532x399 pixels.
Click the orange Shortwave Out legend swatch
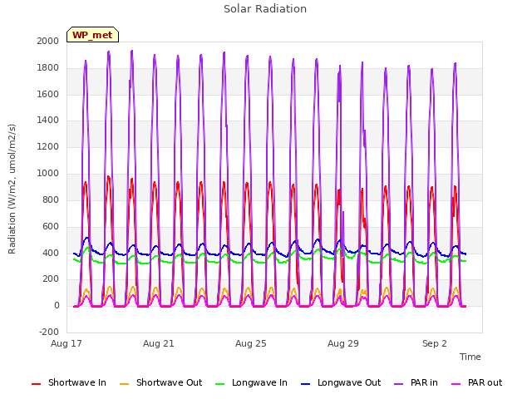tap(124, 384)
